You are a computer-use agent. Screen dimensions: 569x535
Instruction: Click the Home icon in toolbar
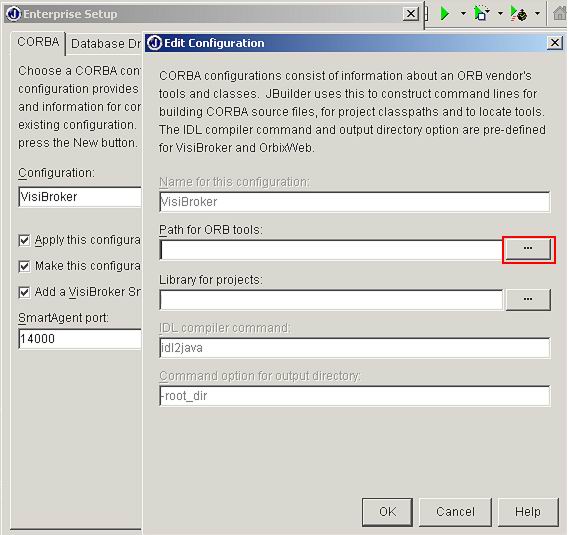point(560,14)
